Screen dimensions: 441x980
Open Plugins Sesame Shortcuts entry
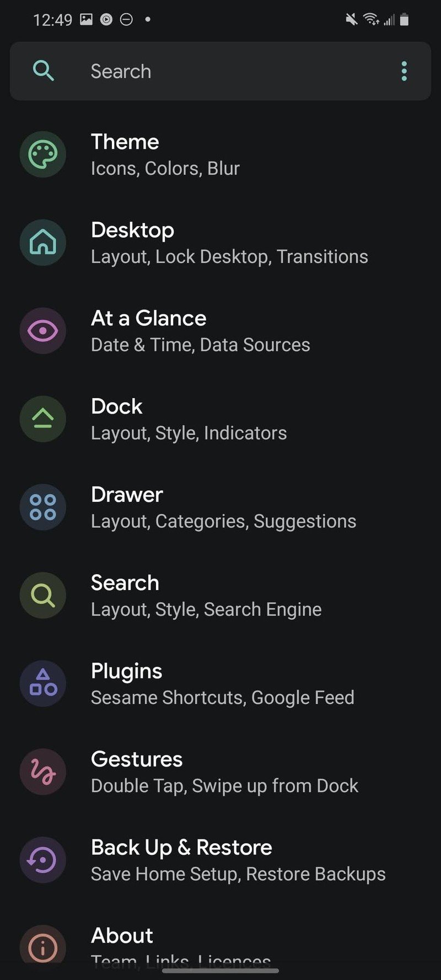point(220,684)
